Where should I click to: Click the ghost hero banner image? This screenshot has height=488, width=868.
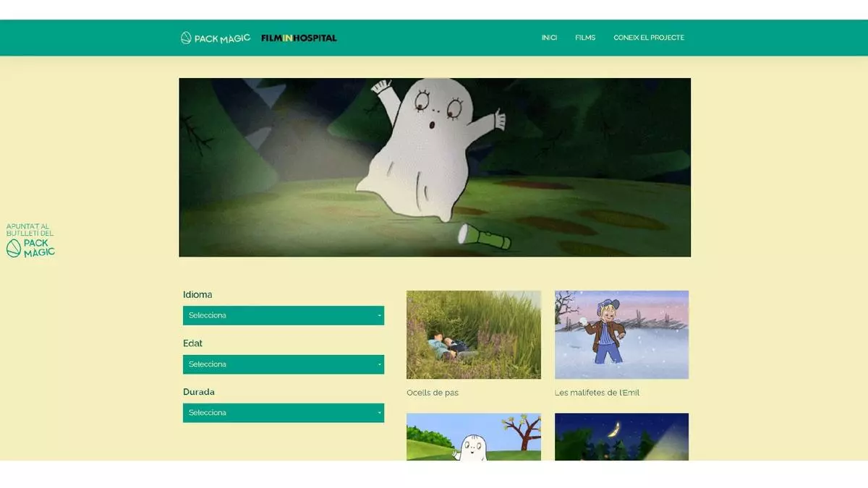[435, 167]
